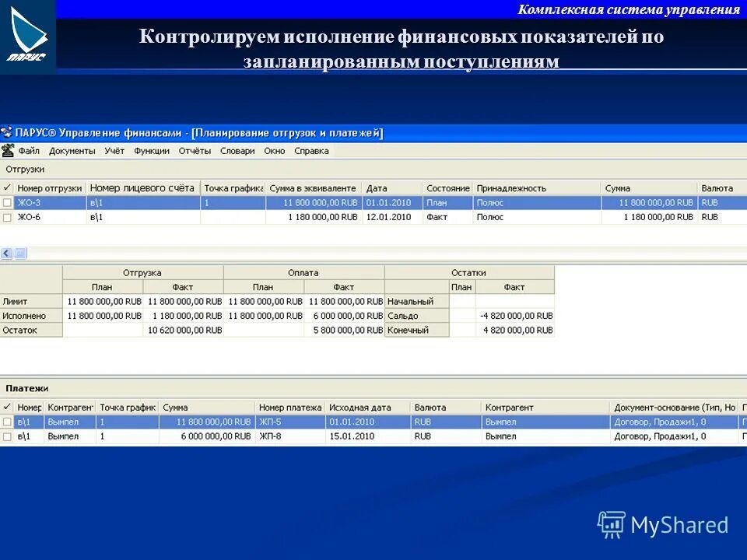Click the Платежи panel header
The height and width of the screenshot is (560, 747).
(27, 387)
